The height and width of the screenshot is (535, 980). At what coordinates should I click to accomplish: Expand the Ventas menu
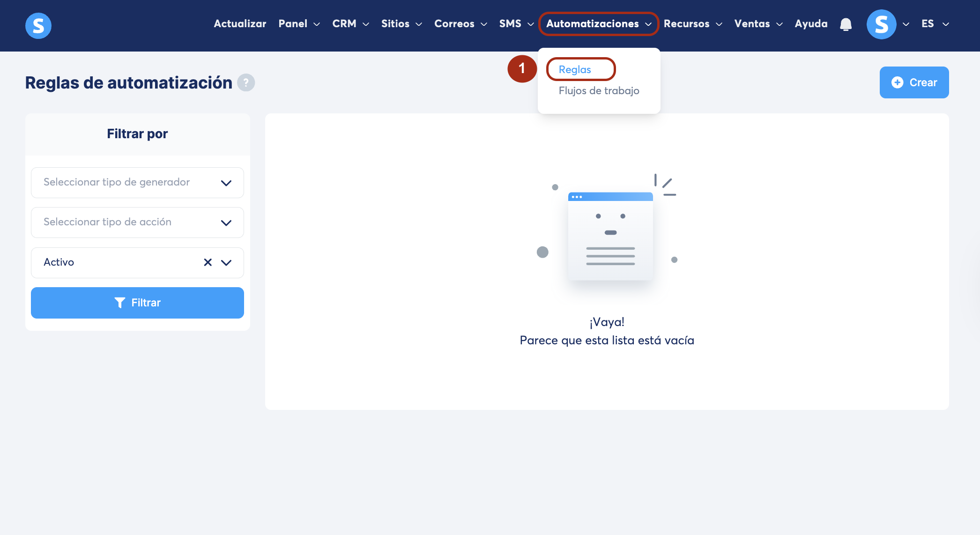coord(758,24)
